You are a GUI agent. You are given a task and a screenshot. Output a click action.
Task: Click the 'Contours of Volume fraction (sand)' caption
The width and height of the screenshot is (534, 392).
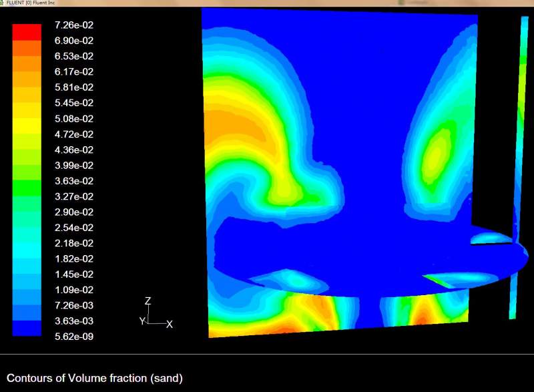tap(95, 379)
